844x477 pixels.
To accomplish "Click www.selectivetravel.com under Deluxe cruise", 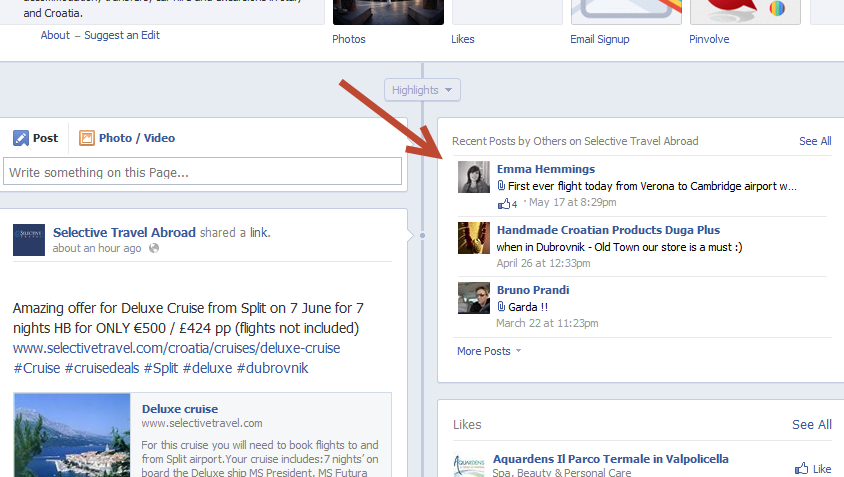I will (202, 423).
